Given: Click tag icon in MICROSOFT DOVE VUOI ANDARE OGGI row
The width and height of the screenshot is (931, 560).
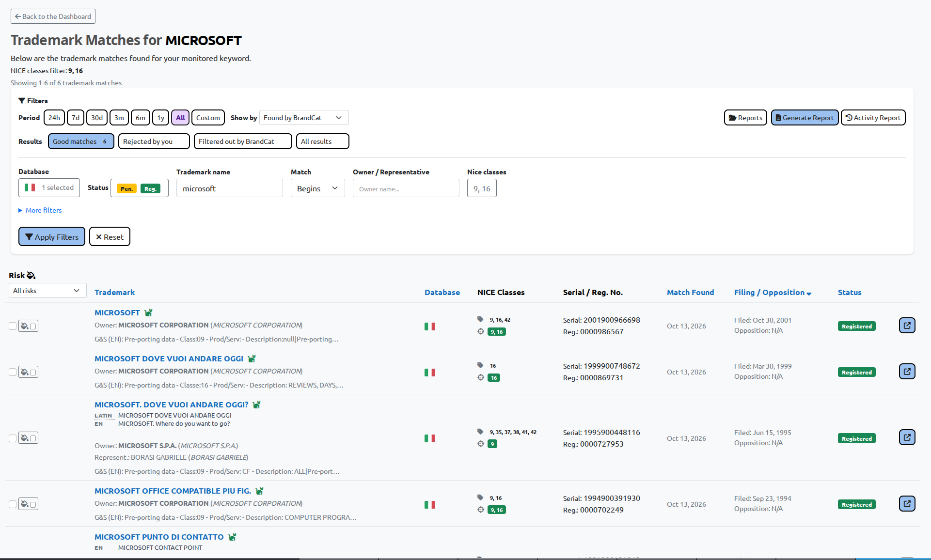Looking at the screenshot, I should [x=480, y=365].
